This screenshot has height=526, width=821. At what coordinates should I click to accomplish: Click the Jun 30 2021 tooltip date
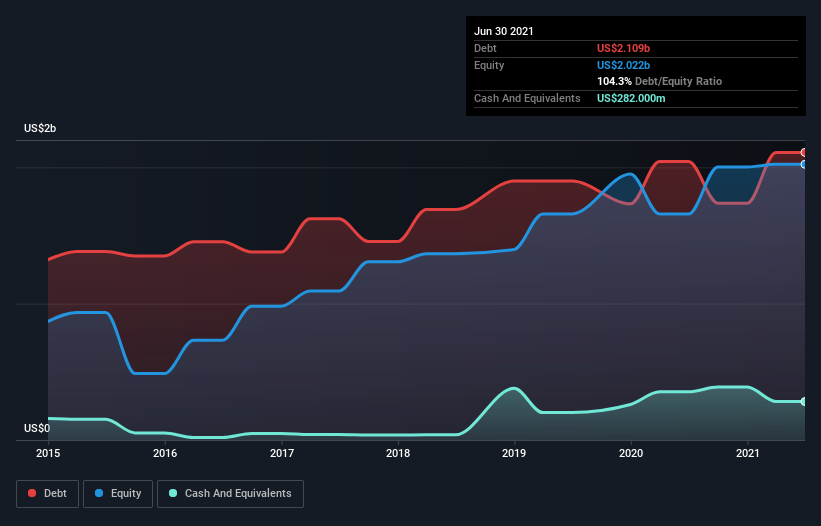pos(504,31)
